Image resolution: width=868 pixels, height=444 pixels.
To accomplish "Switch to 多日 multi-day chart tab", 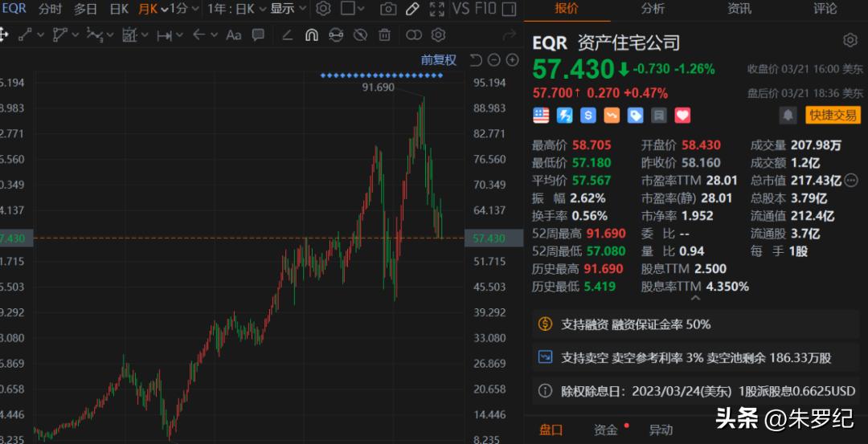I will point(84,8).
